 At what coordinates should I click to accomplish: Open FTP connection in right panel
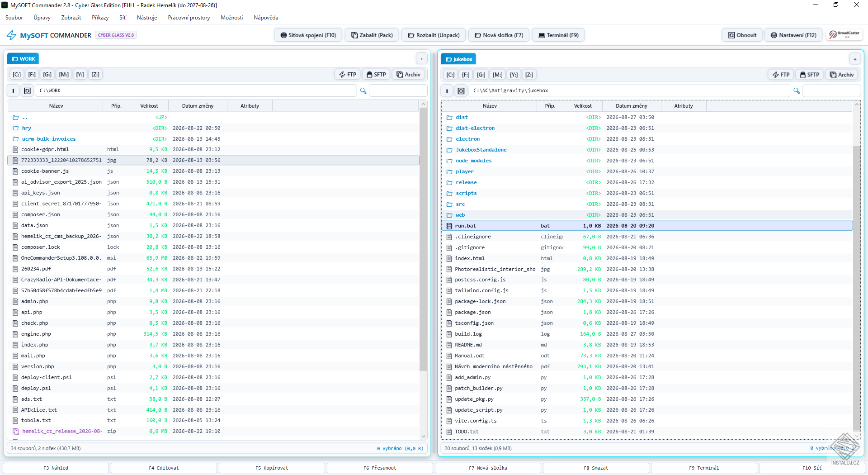pyautogui.click(x=781, y=75)
